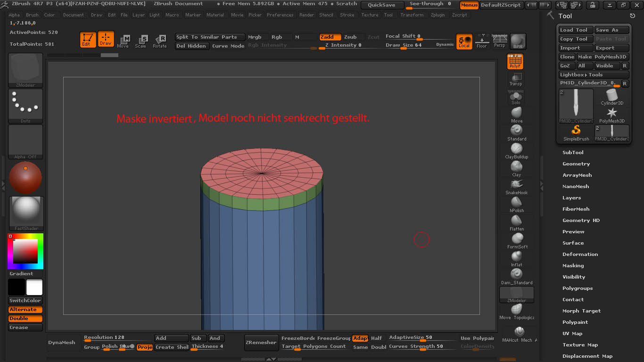This screenshot has width=644, height=362.
Task: Select the PolyMesh3D star tool thumbnail
Action: click(x=612, y=113)
